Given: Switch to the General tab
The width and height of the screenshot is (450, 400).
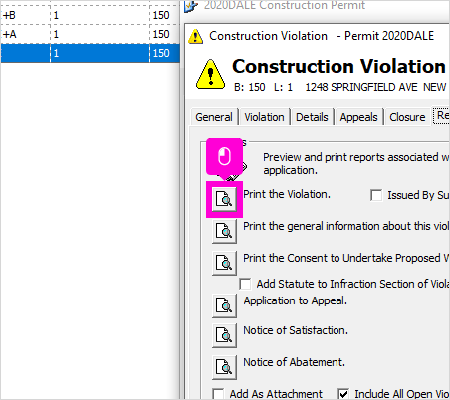Looking at the screenshot, I should (x=214, y=117).
